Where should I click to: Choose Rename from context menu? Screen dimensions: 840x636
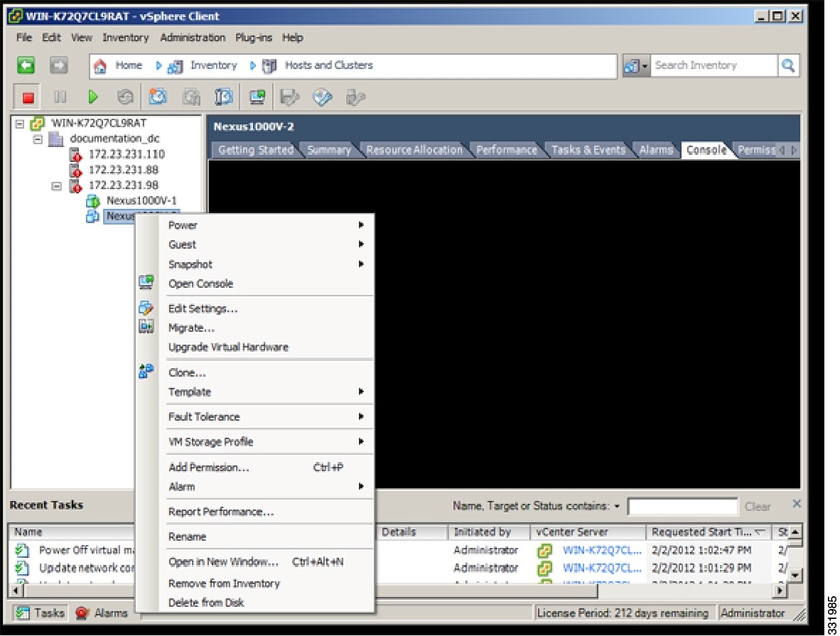pos(187,537)
